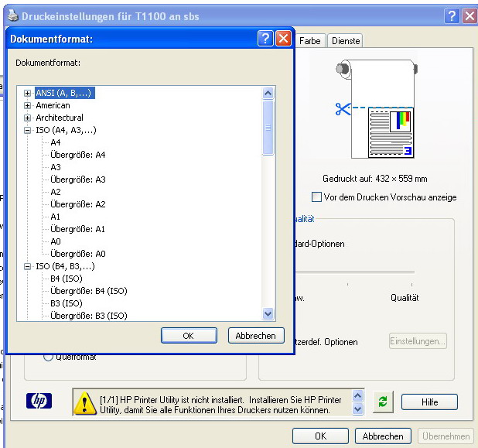Select paper size A4

pos(56,142)
